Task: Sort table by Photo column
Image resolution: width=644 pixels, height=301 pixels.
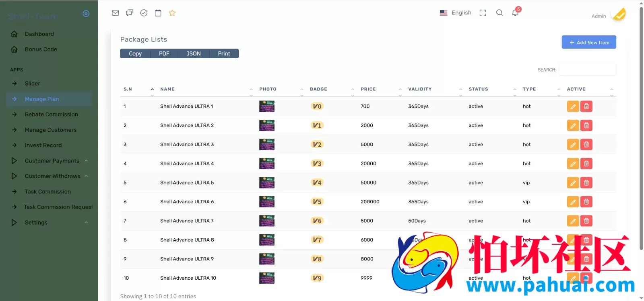Action: click(x=281, y=89)
